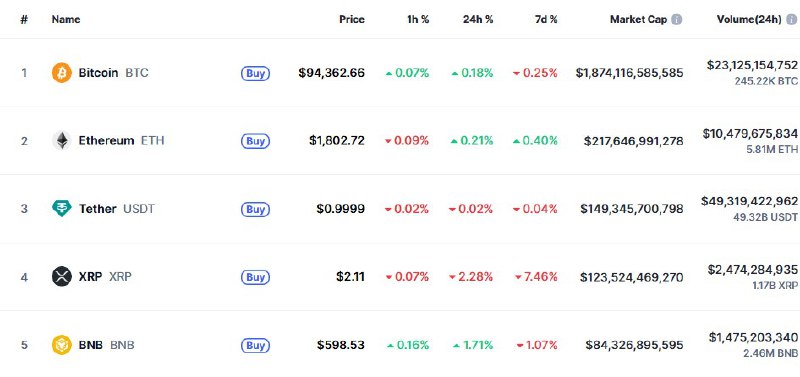Sort by the Name column header
Image resolution: width=800 pixels, height=377 pixels.
click(x=66, y=19)
